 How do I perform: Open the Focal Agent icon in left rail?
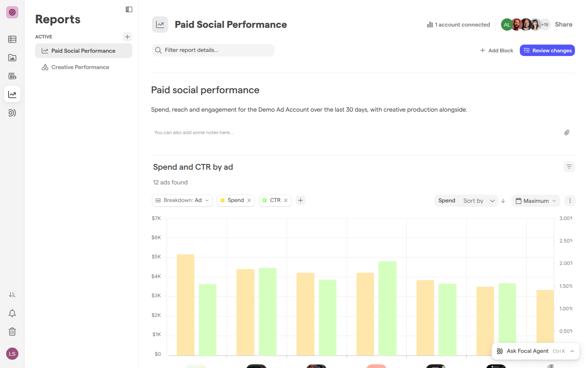[12, 113]
